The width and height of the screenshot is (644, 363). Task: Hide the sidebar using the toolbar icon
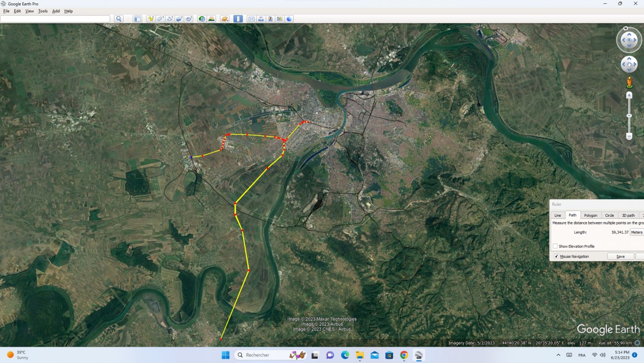[137, 19]
